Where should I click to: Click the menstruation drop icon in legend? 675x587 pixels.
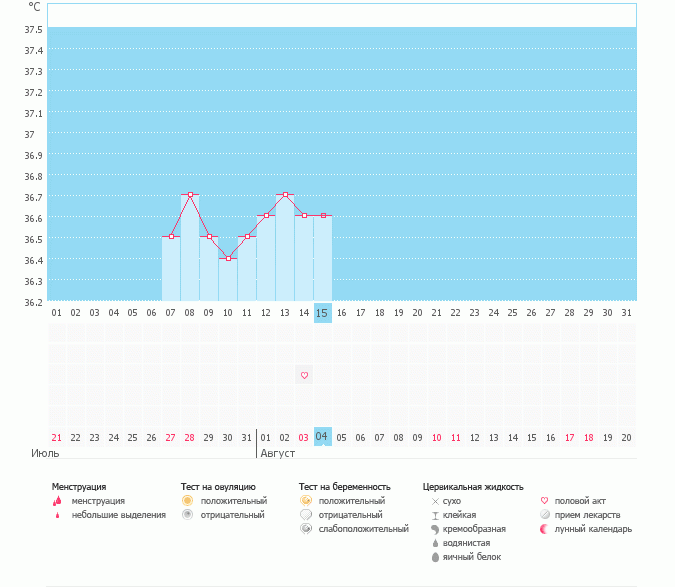[x=57, y=500]
